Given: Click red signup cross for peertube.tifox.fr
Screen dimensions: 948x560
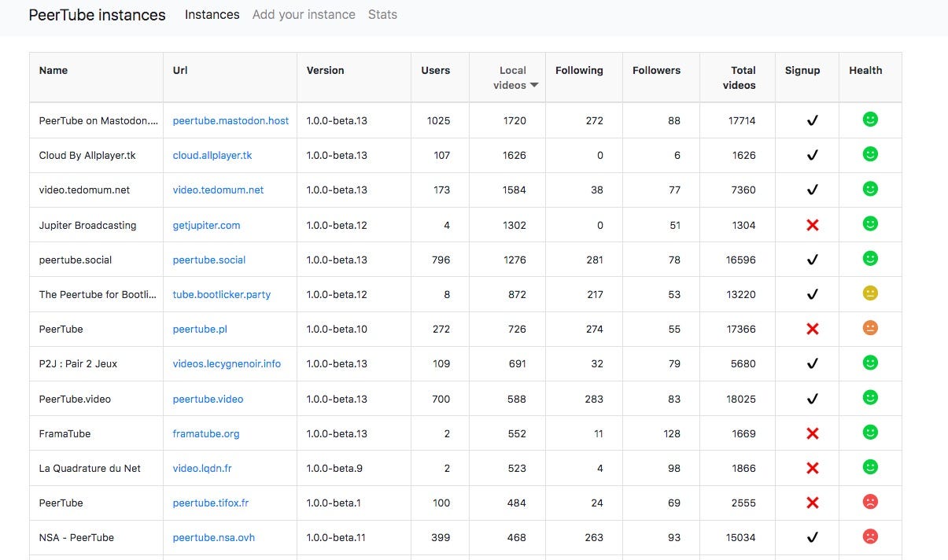Looking at the screenshot, I should 813,503.
